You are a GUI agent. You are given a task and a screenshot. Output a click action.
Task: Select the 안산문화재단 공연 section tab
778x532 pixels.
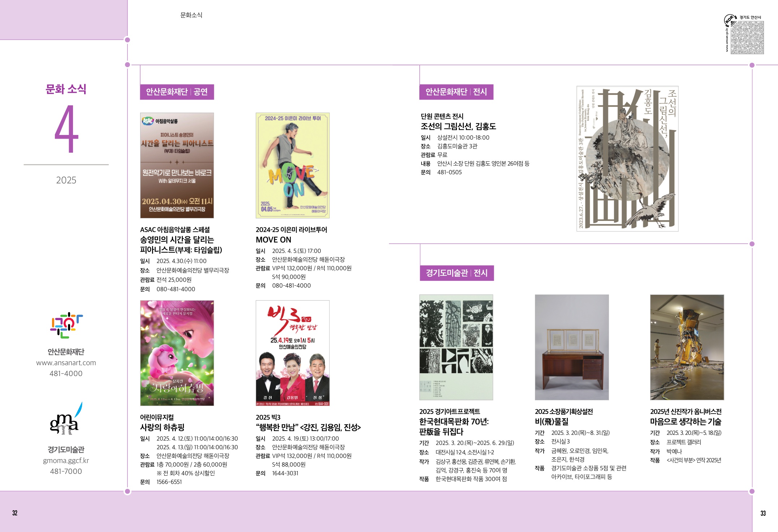pos(177,92)
